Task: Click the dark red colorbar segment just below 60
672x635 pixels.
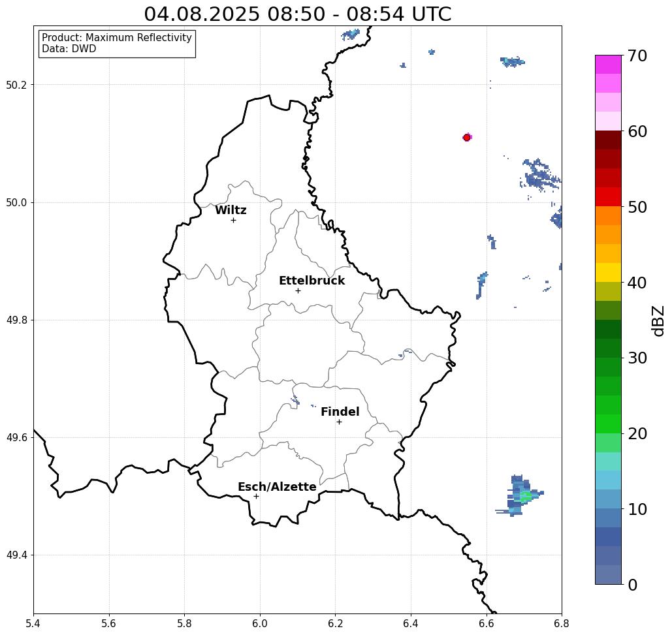Action: tap(608, 140)
